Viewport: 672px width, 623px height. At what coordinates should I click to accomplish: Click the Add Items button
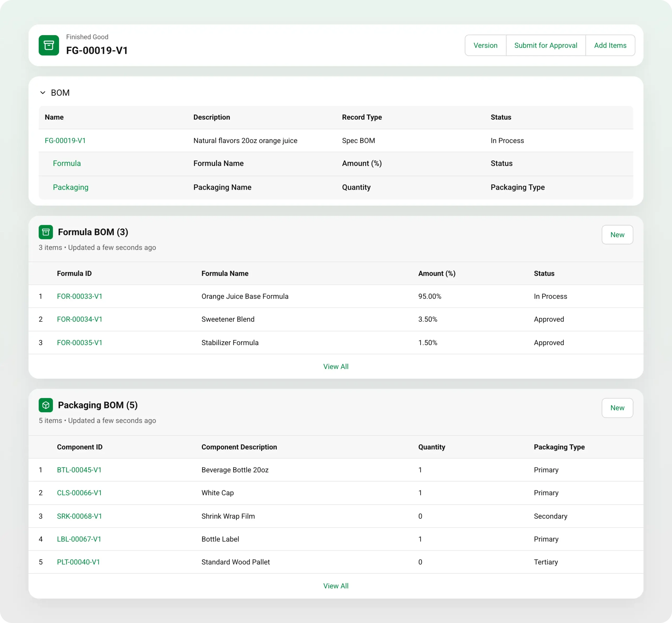[610, 45]
